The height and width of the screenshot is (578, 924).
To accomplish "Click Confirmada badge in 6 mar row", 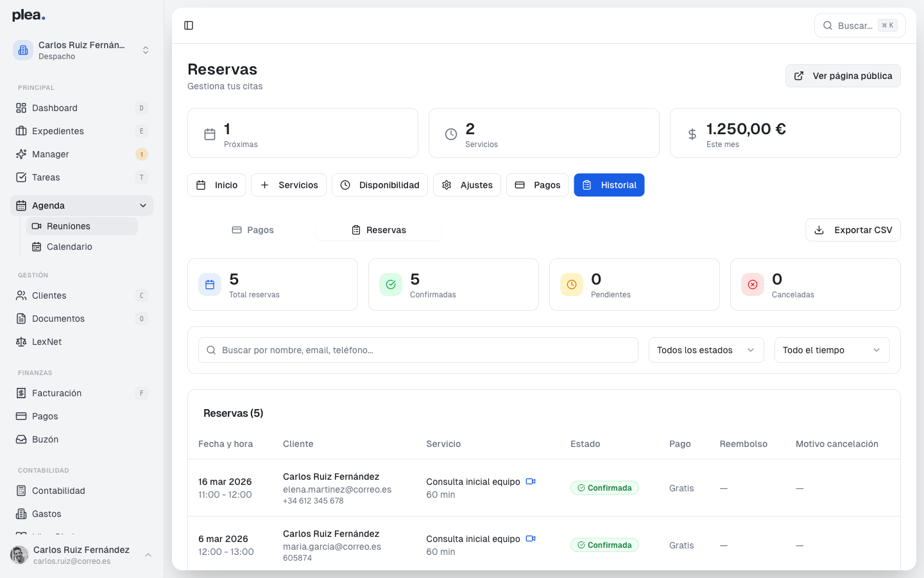I will click(604, 545).
